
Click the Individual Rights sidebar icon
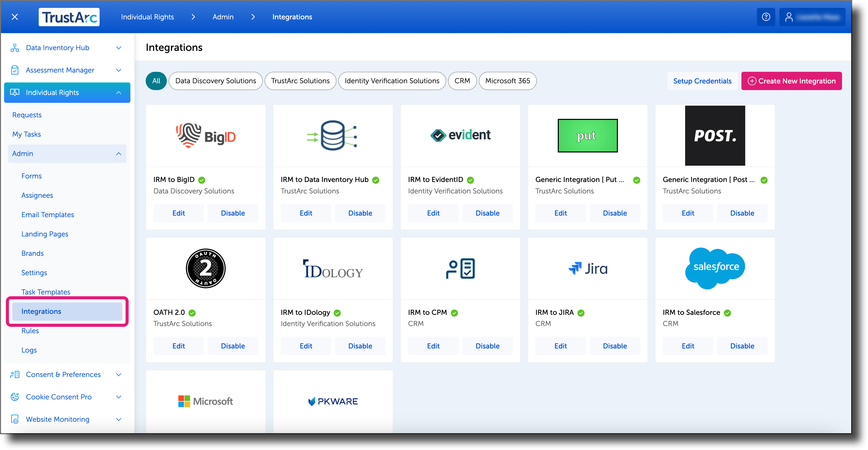tap(15, 92)
